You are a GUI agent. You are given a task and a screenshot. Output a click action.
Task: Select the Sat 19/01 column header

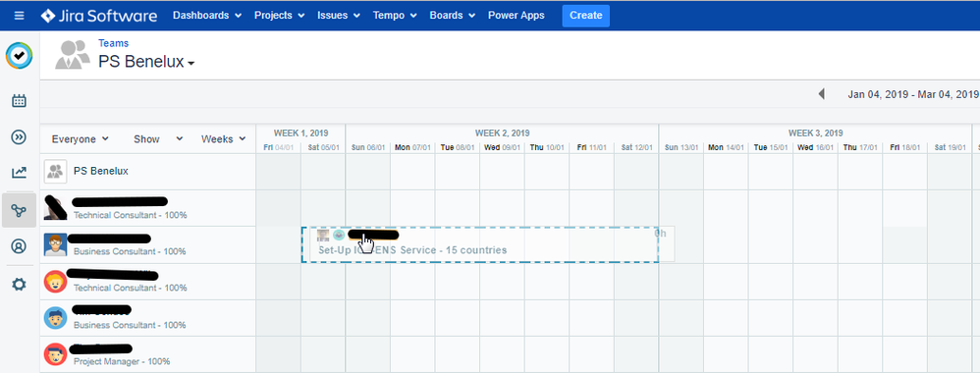tap(950, 148)
